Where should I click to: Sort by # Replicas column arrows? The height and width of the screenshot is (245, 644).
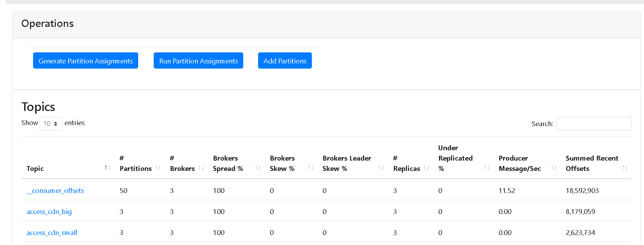coord(427,168)
